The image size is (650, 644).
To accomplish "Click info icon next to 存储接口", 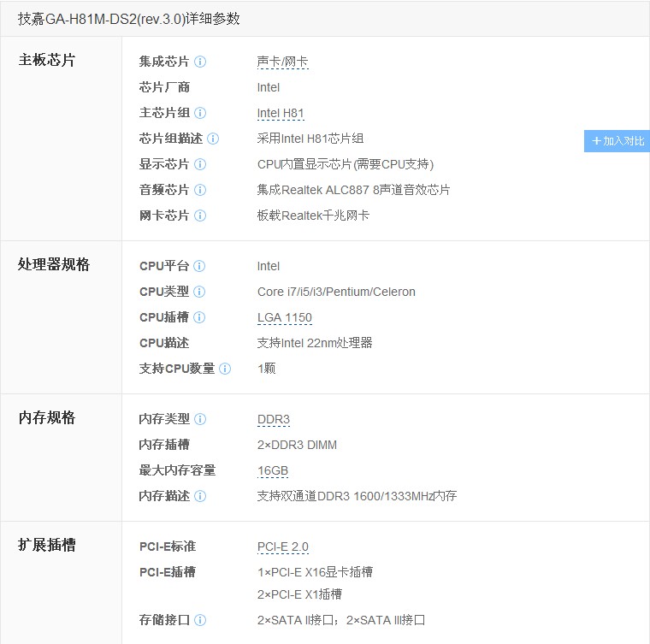I will tap(200, 620).
